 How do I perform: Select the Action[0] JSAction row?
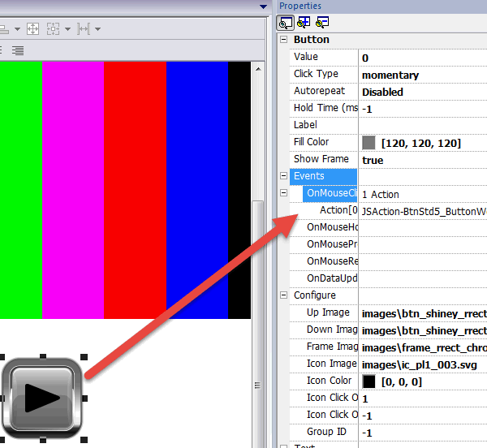(388, 211)
